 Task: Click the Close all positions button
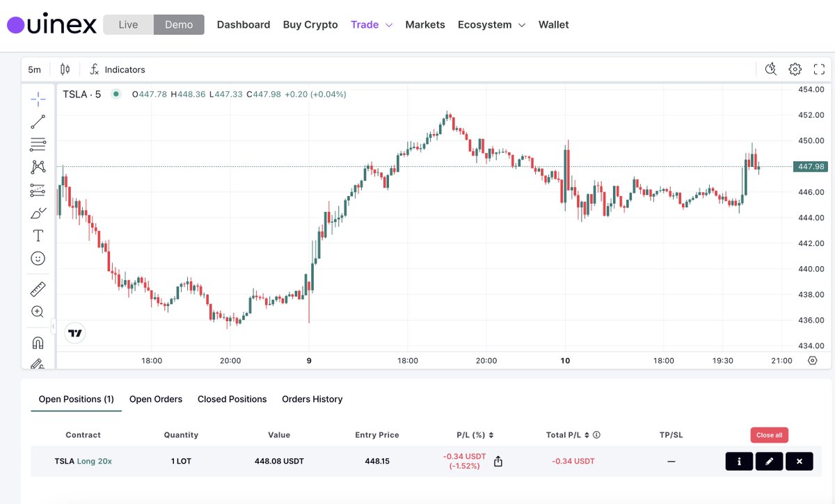[769, 435]
